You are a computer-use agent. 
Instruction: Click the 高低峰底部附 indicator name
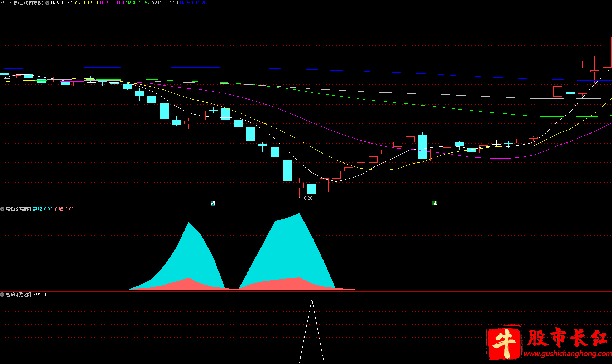pyautogui.click(x=18, y=209)
